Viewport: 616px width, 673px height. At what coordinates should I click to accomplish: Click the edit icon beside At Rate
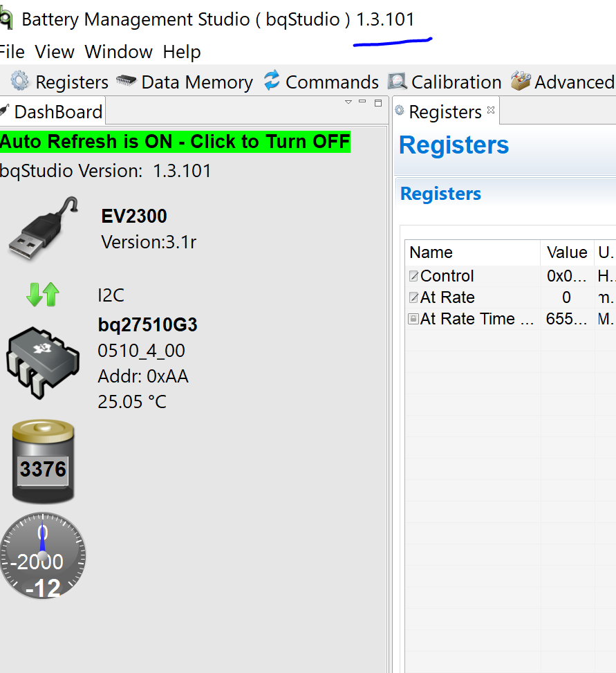pos(413,297)
